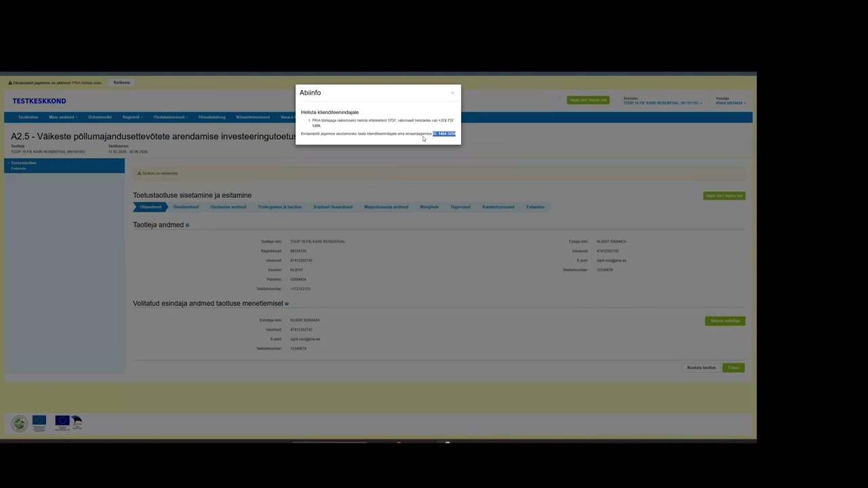This screenshot has height=488, width=868.
Task: Click the Kustuta taotlus button
Action: [x=701, y=367]
